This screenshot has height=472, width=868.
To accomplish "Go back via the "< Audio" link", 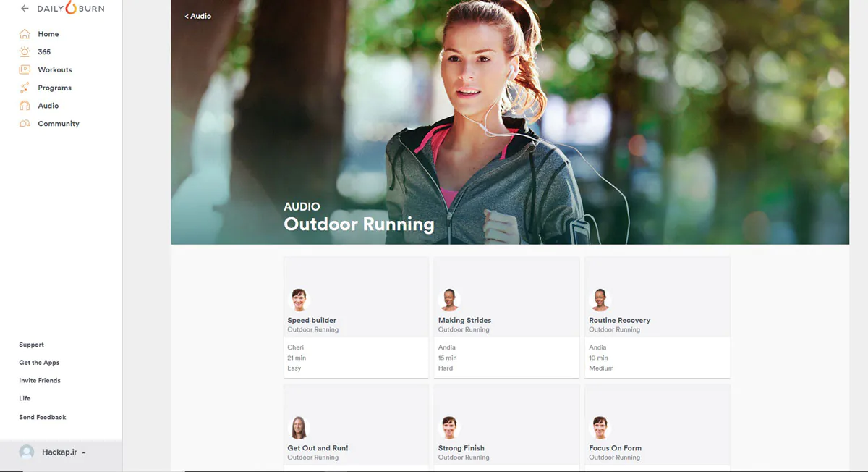I will (x=197, y=16).
